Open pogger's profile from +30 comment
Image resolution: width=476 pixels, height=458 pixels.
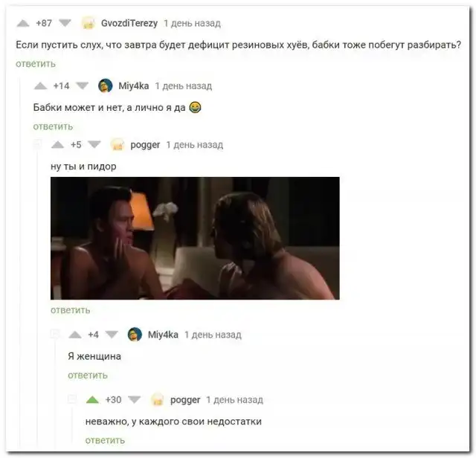point(185,400)
